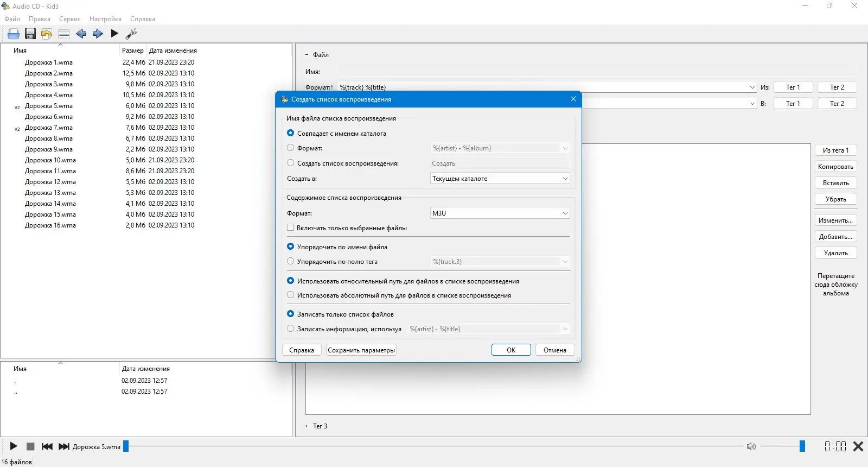868x467 pixels.
Task: Expand the 'Тег 3' section
Action: (307, 426)
